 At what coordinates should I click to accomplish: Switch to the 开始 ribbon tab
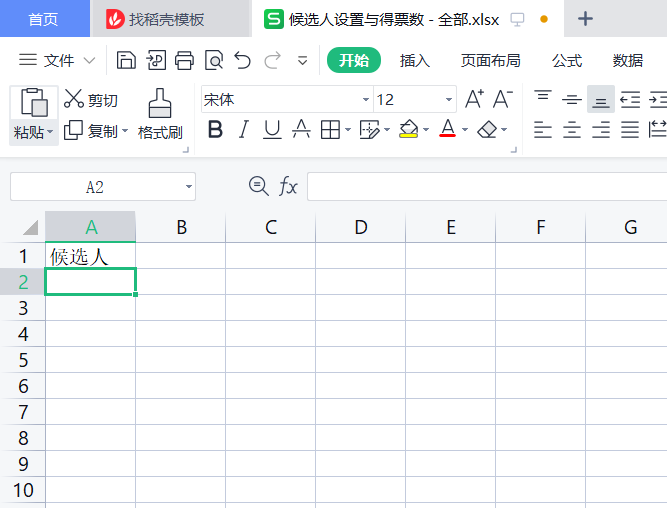[x=353, y=60]
